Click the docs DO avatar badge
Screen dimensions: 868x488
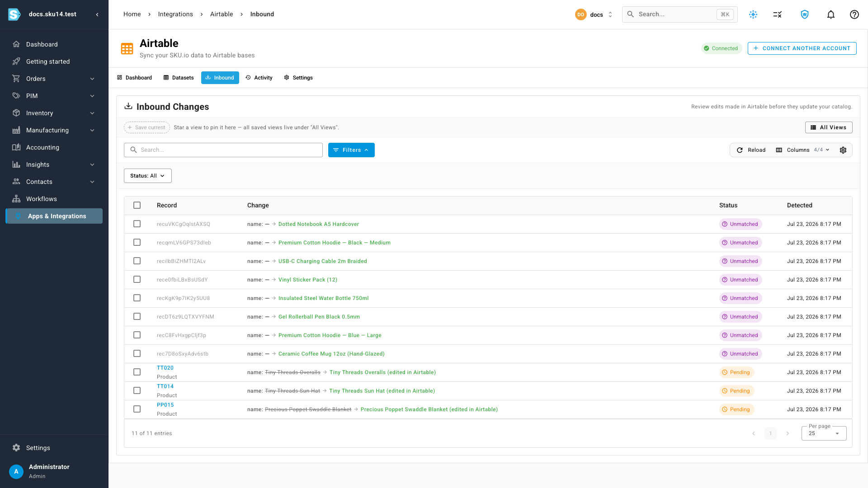coord(581,14)
